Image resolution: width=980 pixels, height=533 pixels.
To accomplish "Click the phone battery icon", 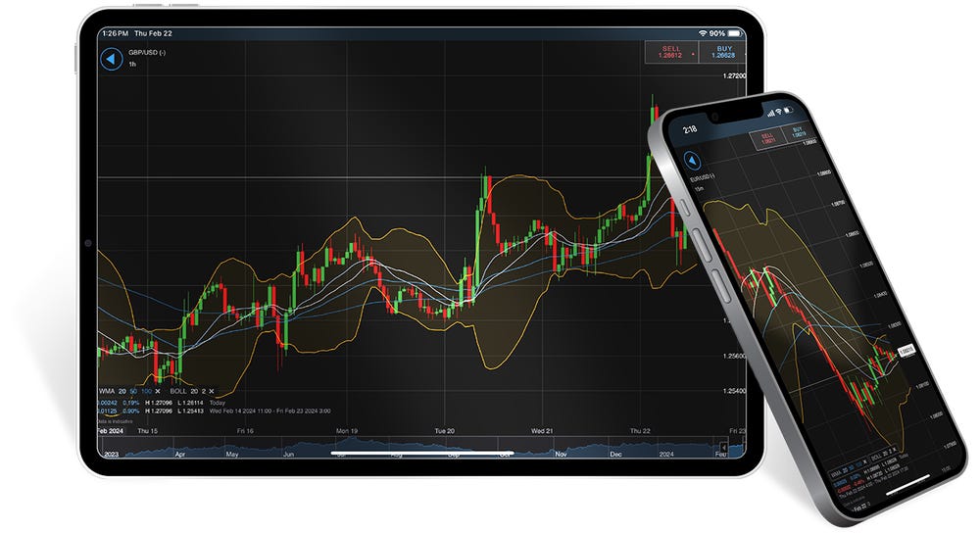I will 789,110.
